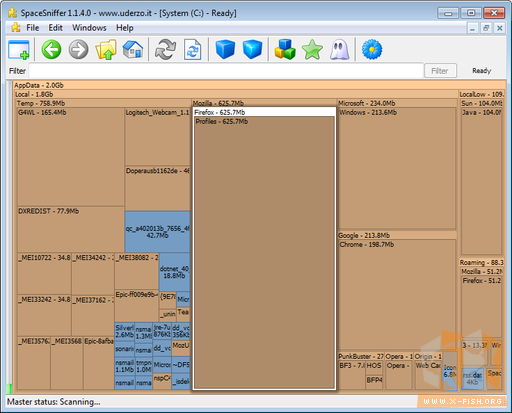Viewport: 512px width, 413px height.
Task: Select the _MEI10722 folder block
Action: tap(44, 273)
